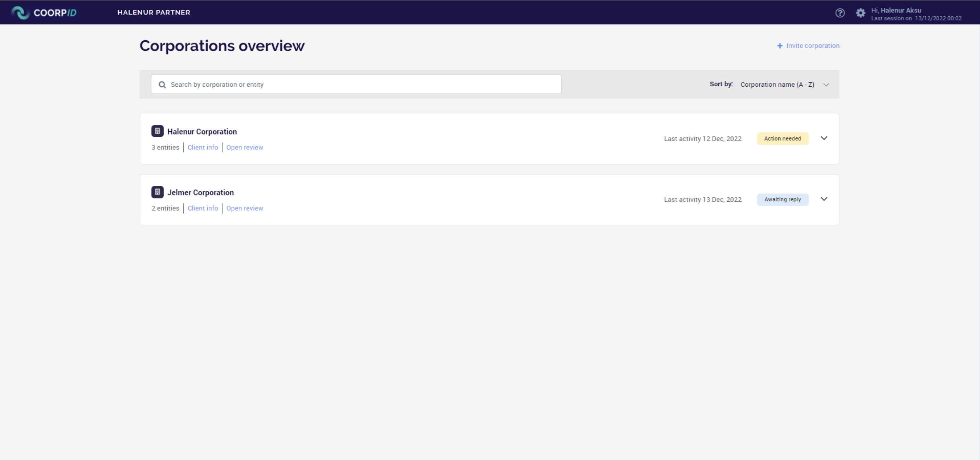The width and height of the screenshot is (980, 460).
Task: Expand the Jelmer Corporation row chevron
Action: click(x=824, y=199)
